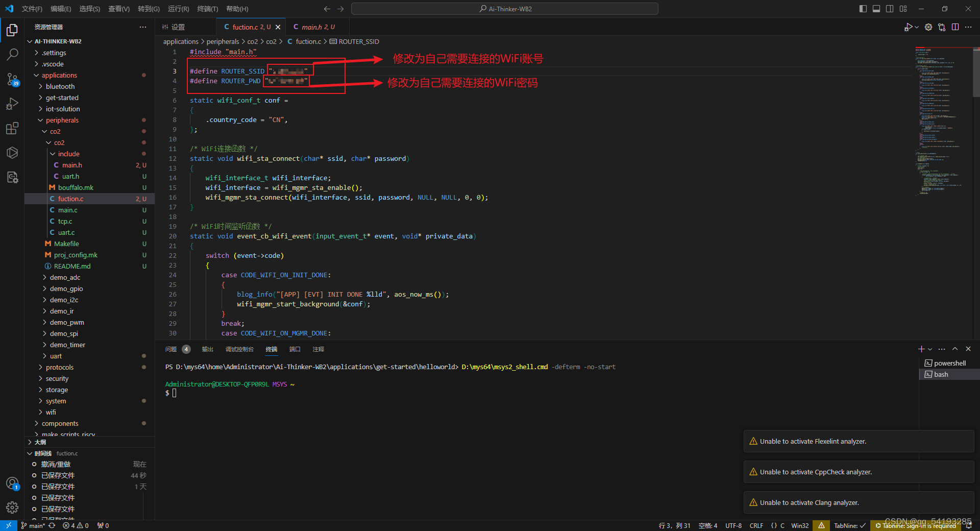The width and height of the screenshot is (980, 531).
Task: Collapse the applications folder
Action: (x=59, y=75)
